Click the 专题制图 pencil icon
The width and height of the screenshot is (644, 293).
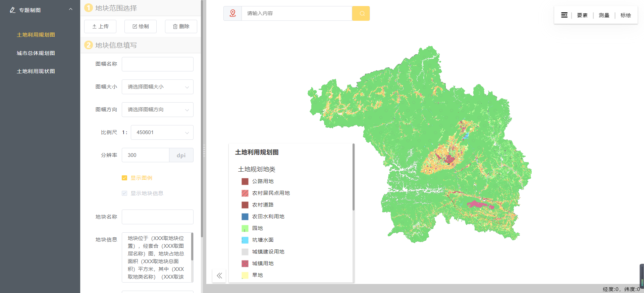(x=12, y=10)
